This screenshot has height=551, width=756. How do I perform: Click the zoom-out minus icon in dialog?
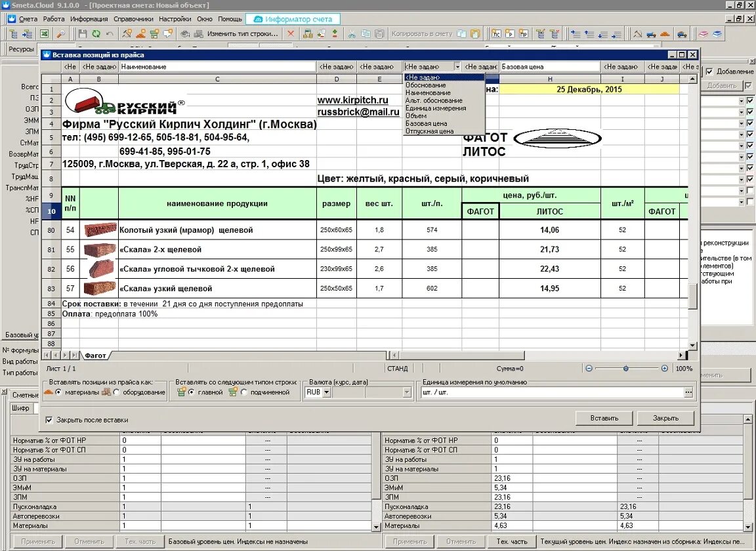pos(589,368)
